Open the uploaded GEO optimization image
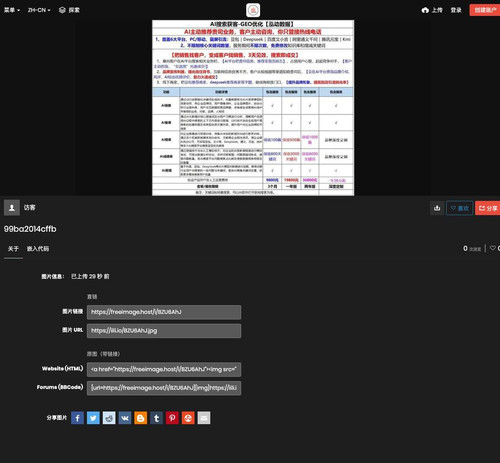 click(253, 108)
